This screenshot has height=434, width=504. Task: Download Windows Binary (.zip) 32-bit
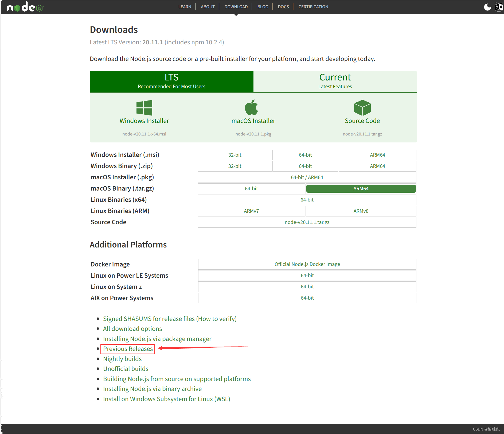coord(235,166)
